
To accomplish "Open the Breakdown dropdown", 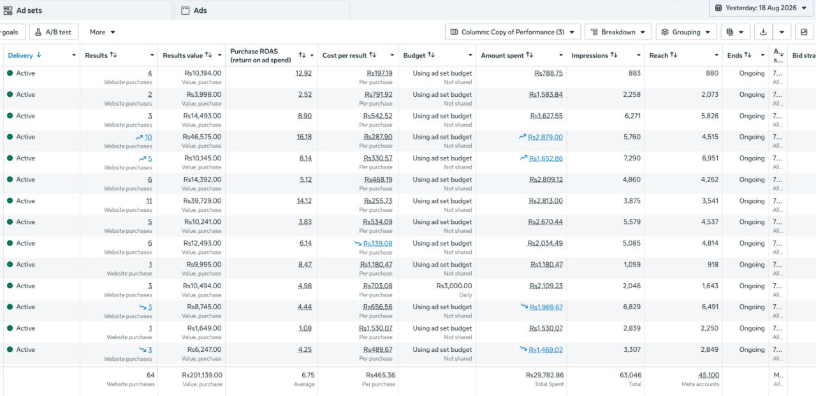I will point(618,32).
